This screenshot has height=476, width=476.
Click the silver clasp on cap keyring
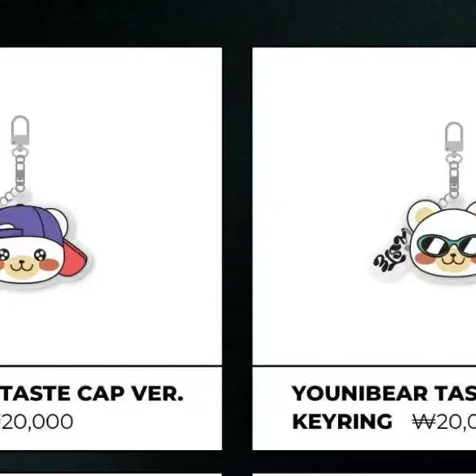20,130
